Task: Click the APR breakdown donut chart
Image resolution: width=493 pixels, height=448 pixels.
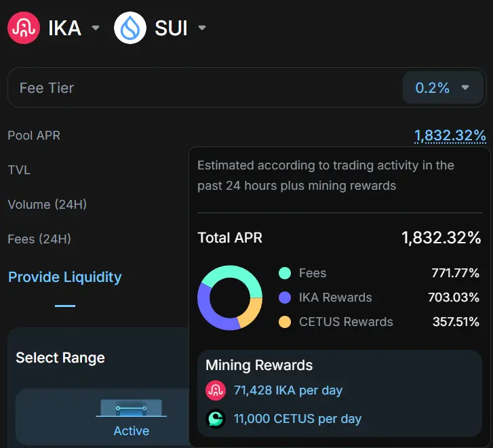Action: [x=230, y=298]
